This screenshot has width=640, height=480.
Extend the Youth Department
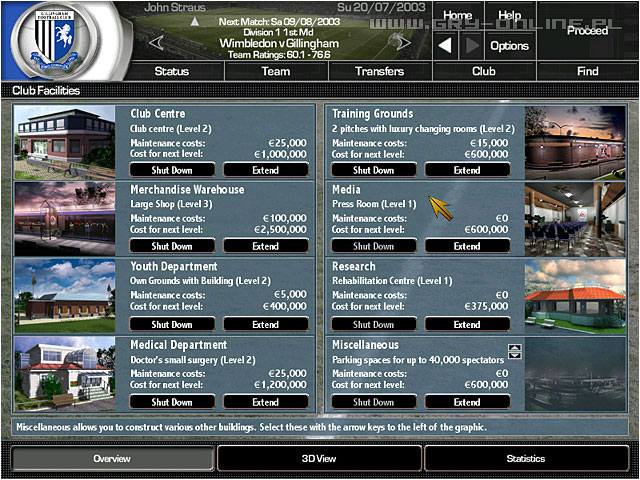click(x=266, y=324)
